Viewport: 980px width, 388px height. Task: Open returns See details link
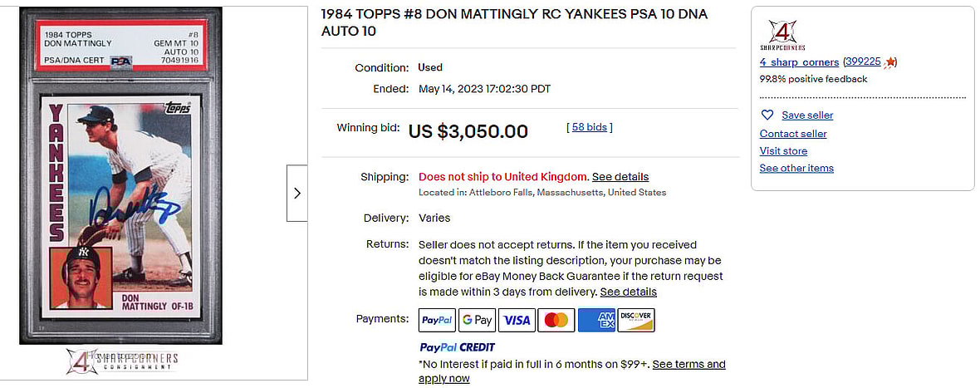629,292
